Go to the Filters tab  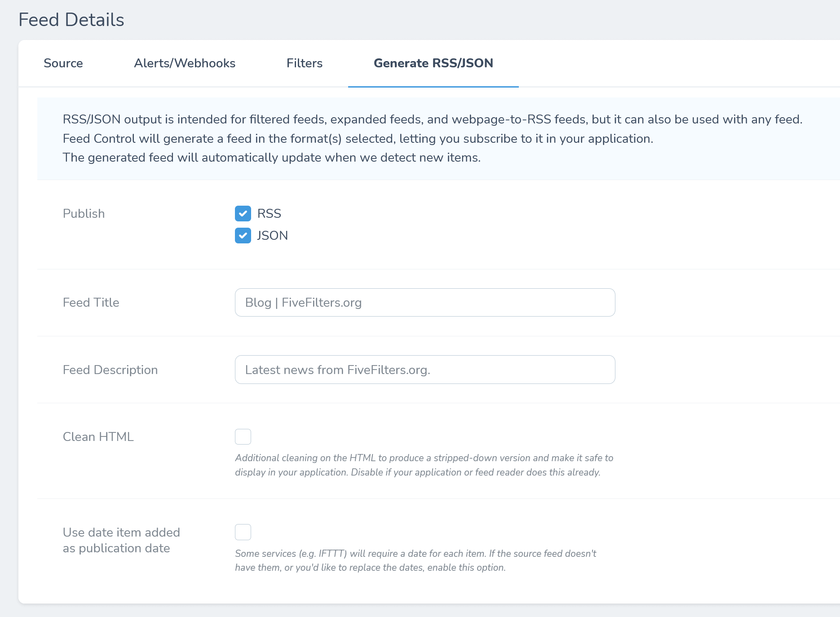pyautogui.click(x=304, y=63)
